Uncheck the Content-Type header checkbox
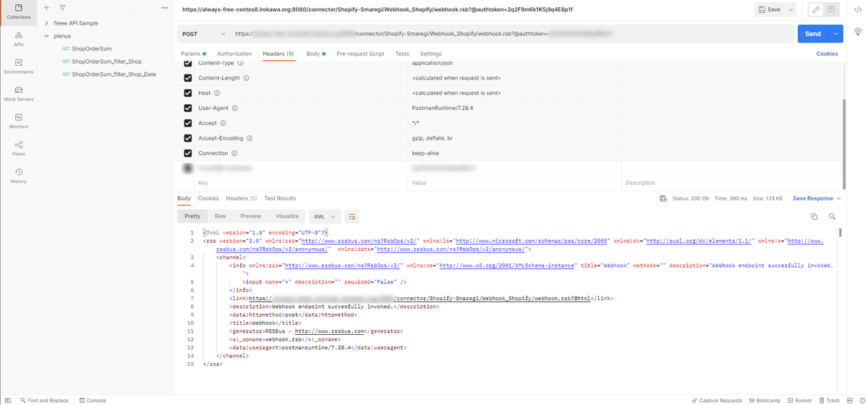The height and width of the screenshot is (405, 868). (188, 64)
